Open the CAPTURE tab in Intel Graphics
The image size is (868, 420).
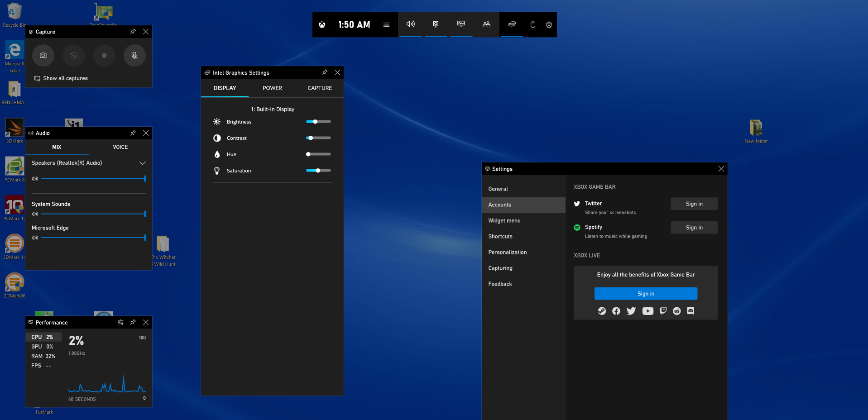(x=320, y=88)
